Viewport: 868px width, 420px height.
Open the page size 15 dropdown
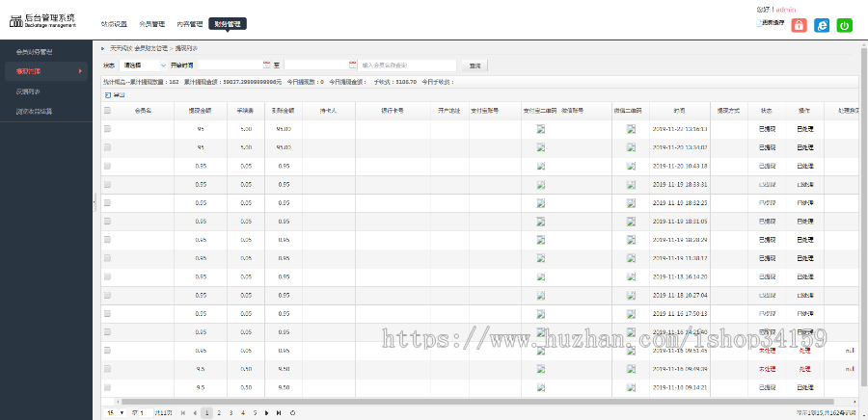coord(116,413)
